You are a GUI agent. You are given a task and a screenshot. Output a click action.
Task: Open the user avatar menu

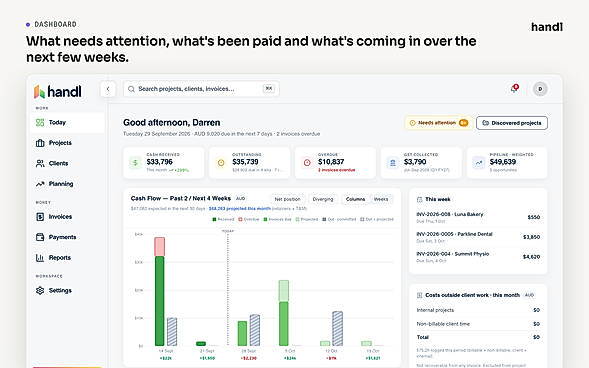(x=540, y=89)
